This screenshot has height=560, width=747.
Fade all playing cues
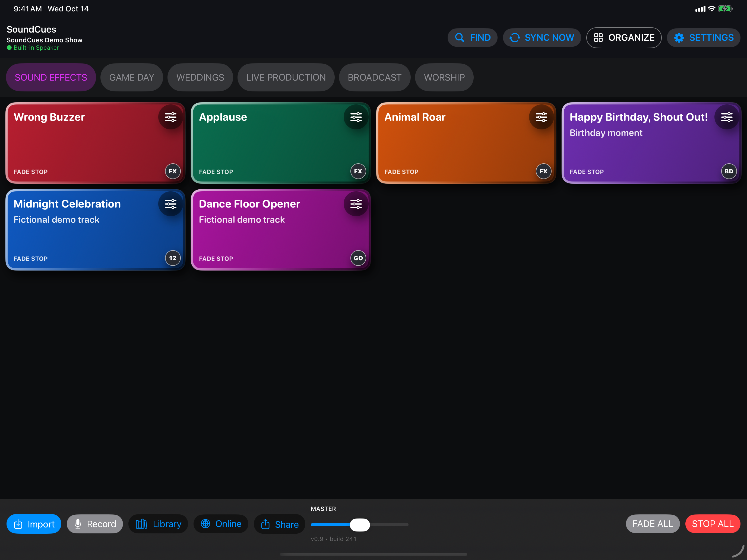click(653, 524)
